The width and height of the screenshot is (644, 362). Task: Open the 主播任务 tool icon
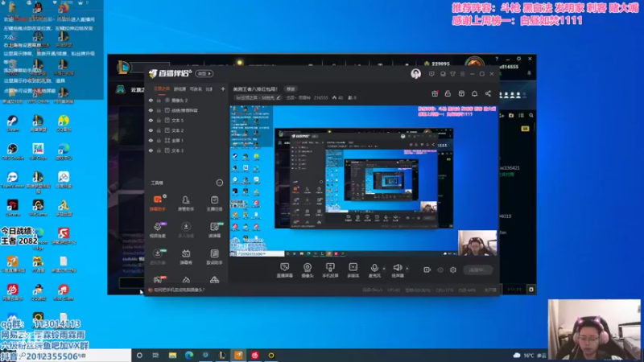(214, 204)
